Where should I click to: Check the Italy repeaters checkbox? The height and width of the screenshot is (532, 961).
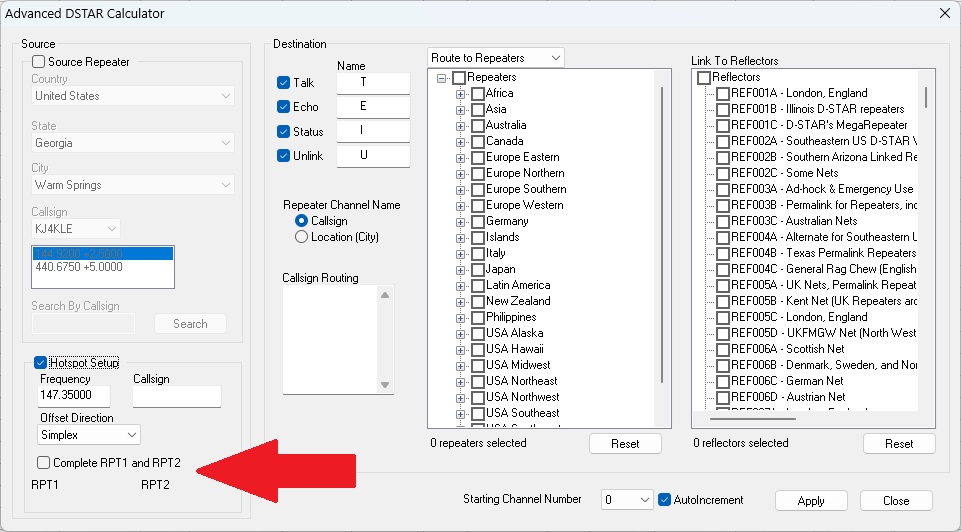478,254
